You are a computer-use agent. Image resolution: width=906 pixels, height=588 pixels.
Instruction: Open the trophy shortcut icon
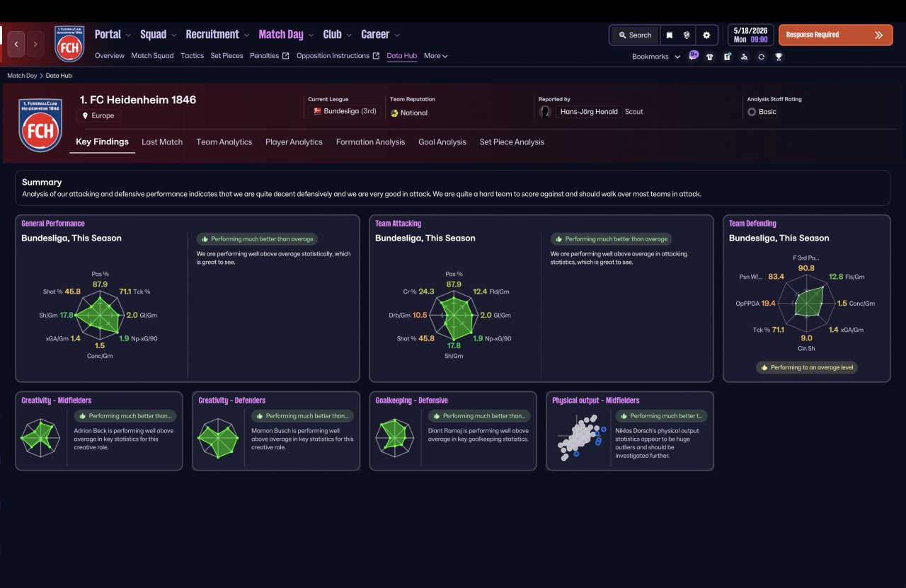779,57
